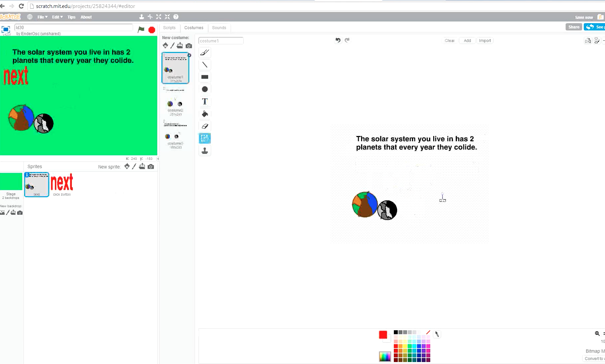Switch to the Sounds tab
Screen dimensions: 605x364
pyautogui.click(x=219, y=28)
